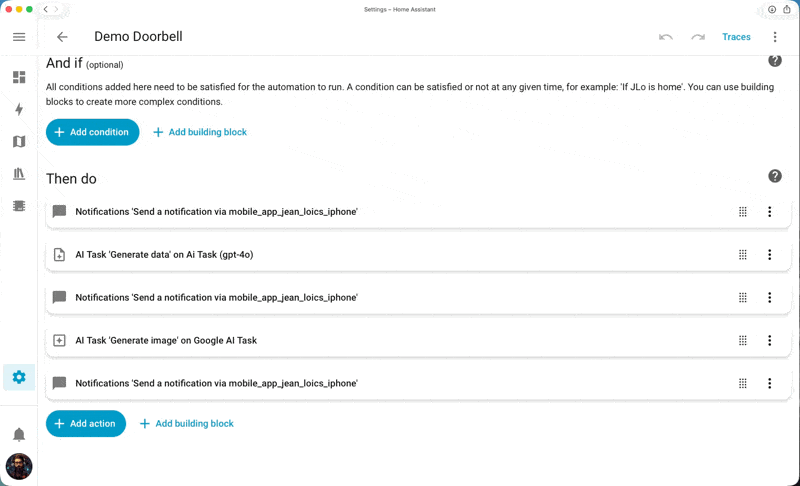Open the Overview dashboard in sidebar

point(19,77)
